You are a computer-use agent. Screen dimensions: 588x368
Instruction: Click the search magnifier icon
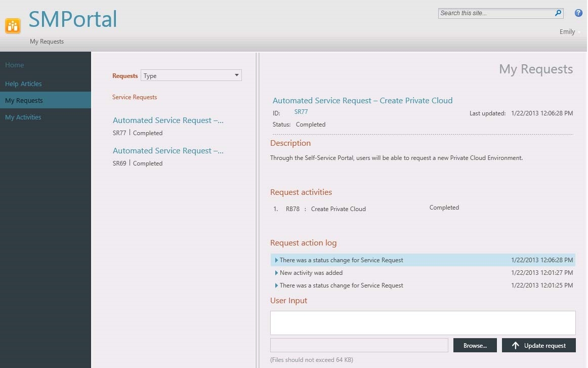558,13
